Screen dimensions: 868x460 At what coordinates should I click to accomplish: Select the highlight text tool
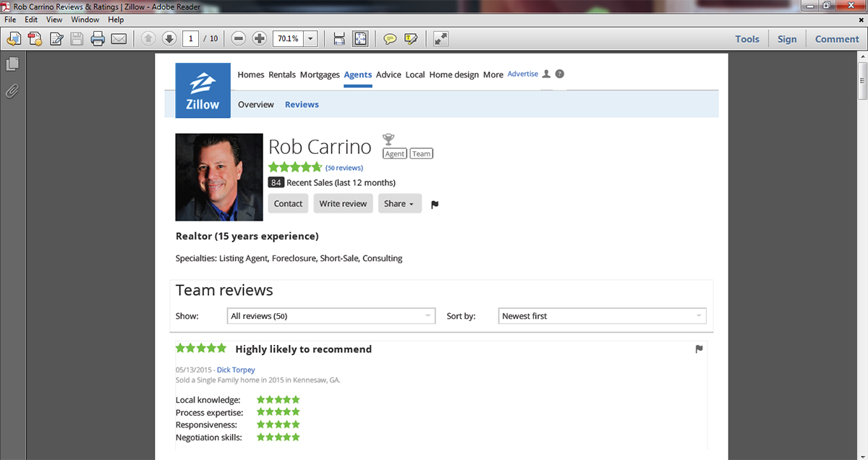click(x=412, y=39)
